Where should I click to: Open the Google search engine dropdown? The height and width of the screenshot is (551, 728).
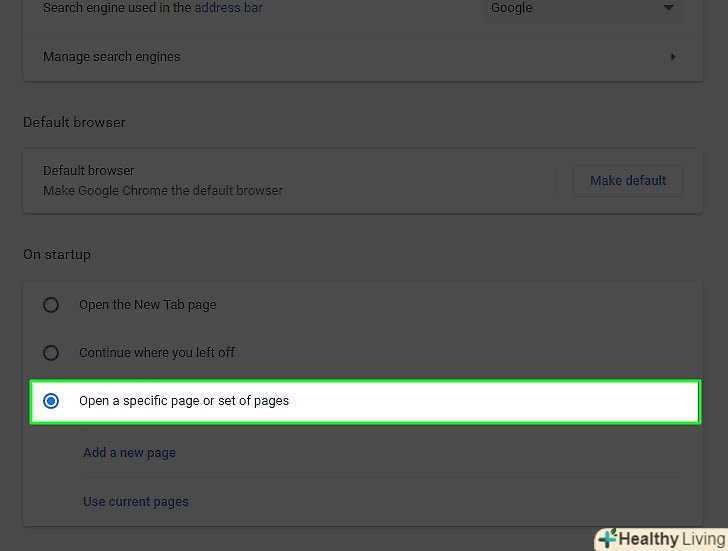pos(583,8)
